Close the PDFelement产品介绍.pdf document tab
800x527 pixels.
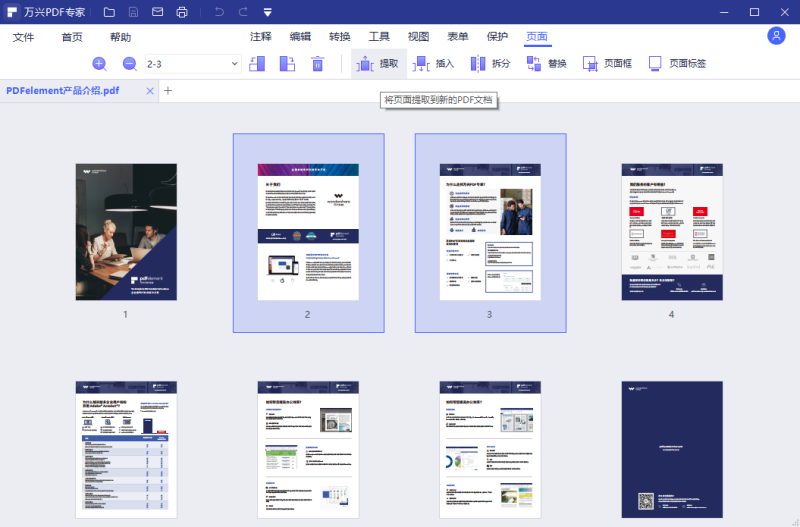tap(150, 91)
